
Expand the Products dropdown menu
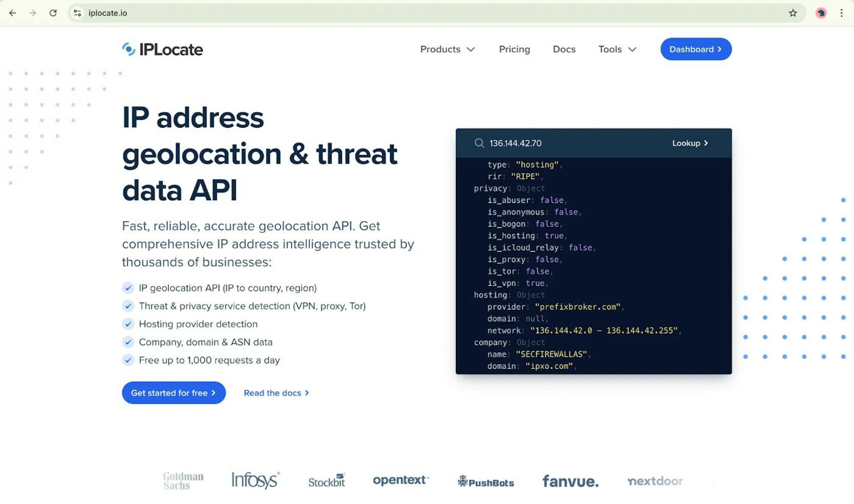pyautogui.click(x=447, y=49)
